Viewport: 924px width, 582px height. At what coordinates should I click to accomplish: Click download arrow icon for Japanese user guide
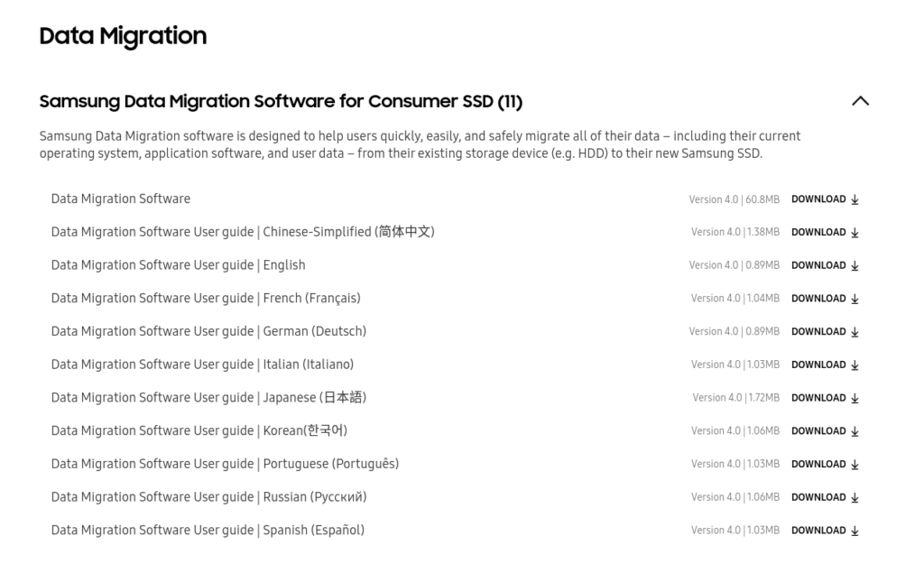coord(855,398)
